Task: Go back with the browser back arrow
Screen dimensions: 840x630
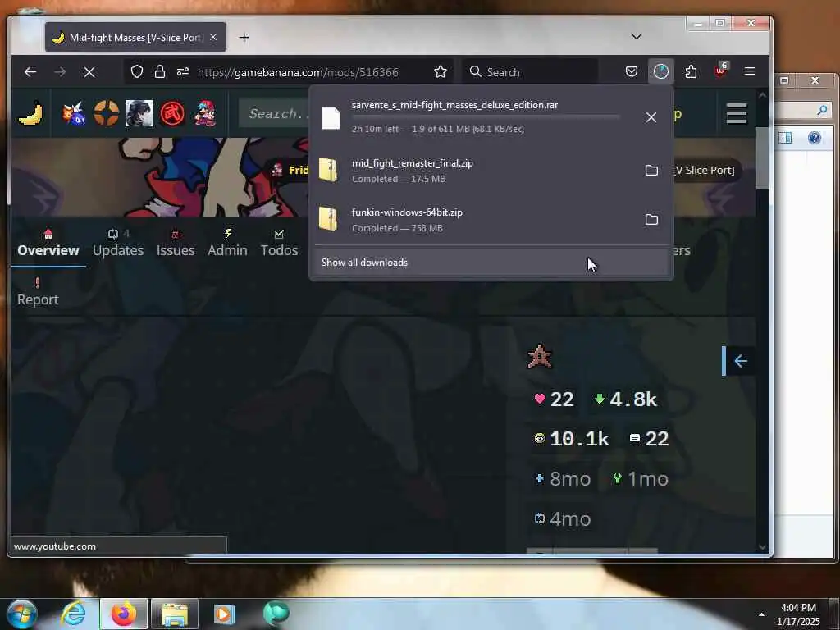Action: click(30, 72)
